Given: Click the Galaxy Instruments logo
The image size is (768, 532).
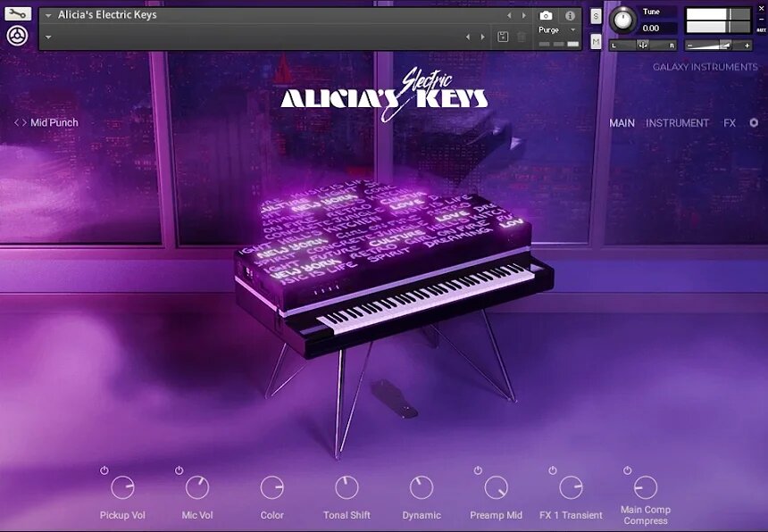Looking at the screenshot, I should point(705,67).
